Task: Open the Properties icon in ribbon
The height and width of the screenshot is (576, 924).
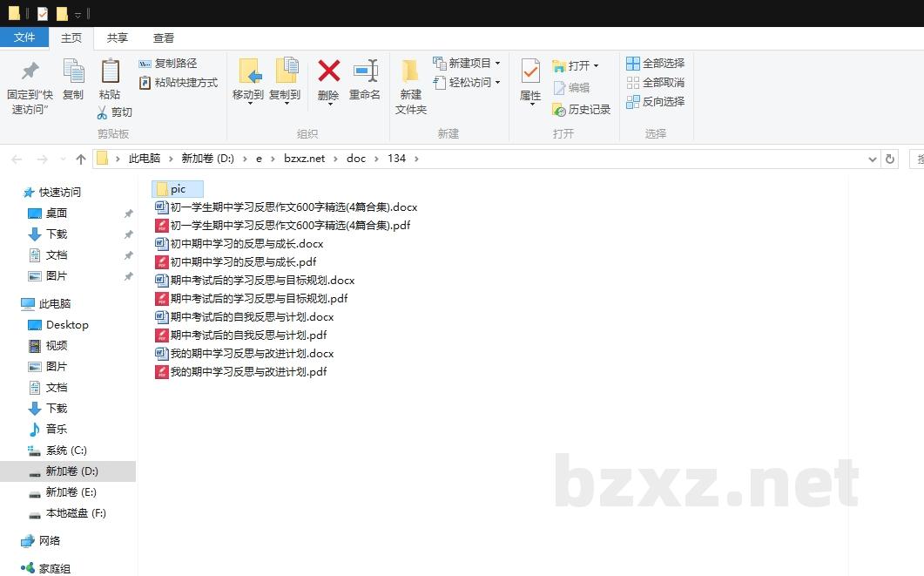Action: (x=530, y=71)
